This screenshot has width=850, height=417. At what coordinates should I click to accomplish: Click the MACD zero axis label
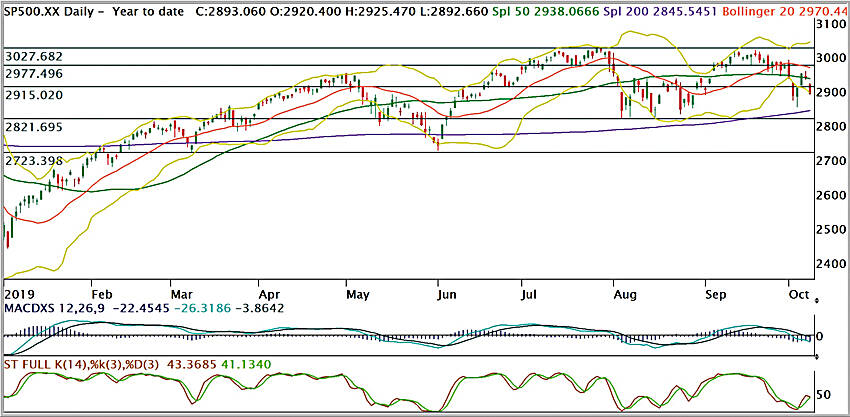821,337
